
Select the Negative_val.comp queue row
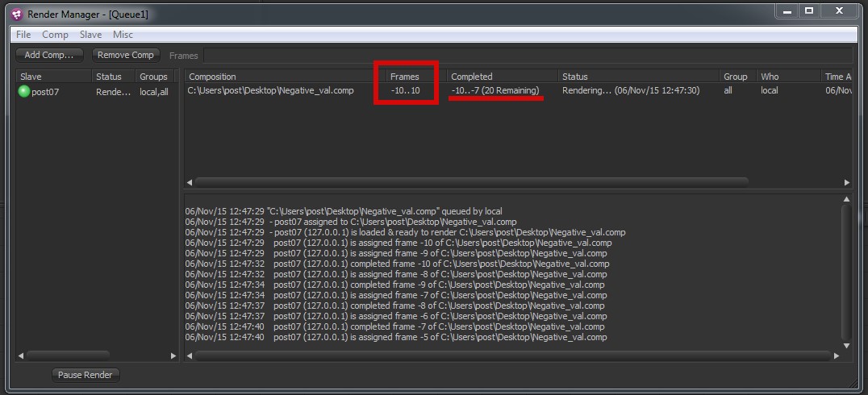(518, 90)
